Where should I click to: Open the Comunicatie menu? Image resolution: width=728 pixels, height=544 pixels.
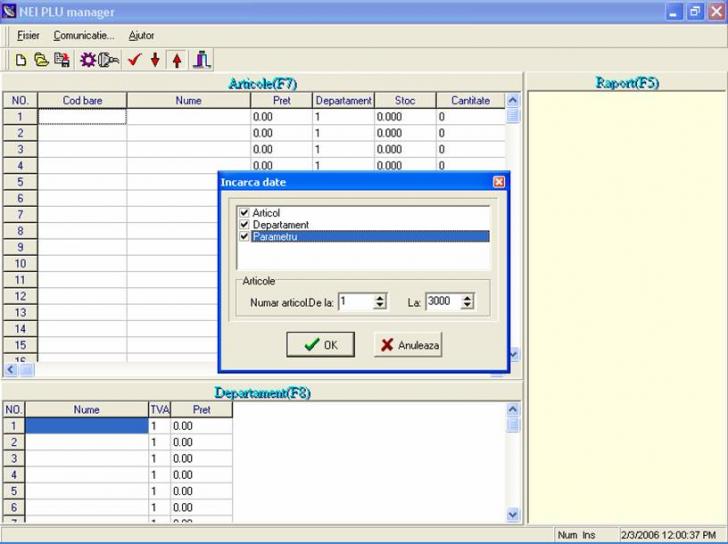[x=84, y=35]
